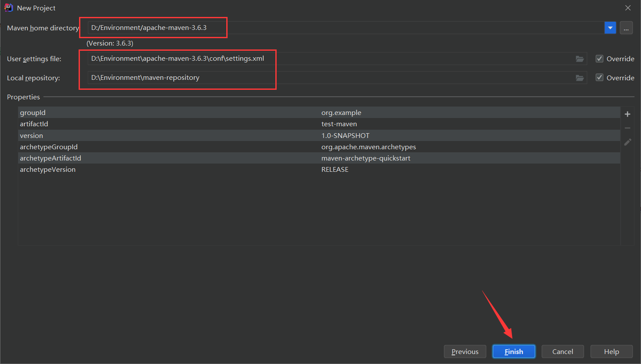Toggle Override checkbox for Local repository

[599, 78]
